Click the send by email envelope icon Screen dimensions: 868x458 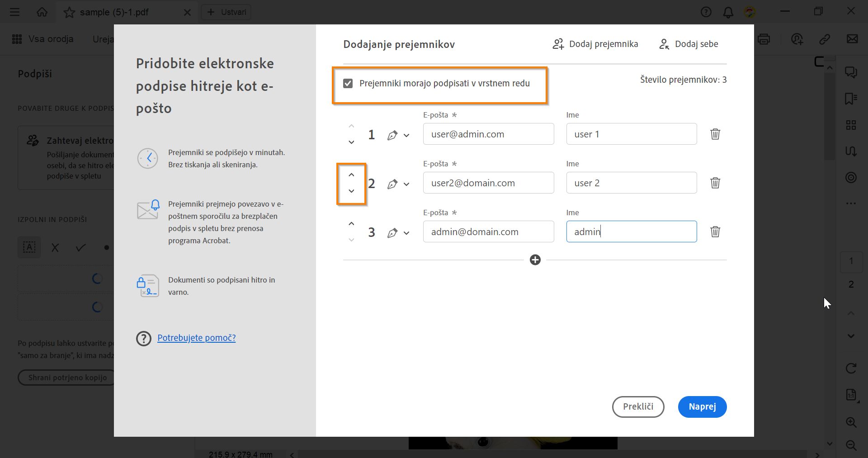(852, 39)
